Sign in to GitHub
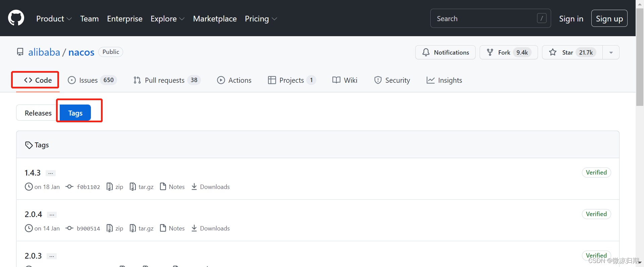644x267 pixels. tap(571, 19)
